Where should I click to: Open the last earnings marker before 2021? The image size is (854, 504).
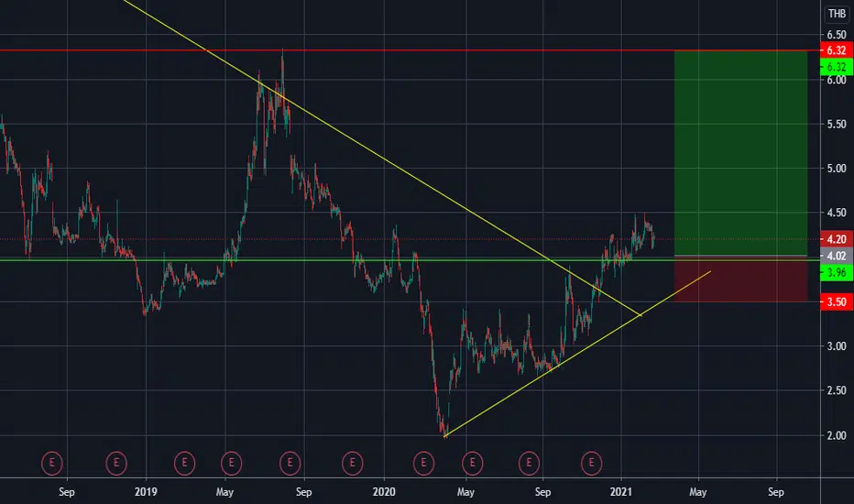click(591, 463)
